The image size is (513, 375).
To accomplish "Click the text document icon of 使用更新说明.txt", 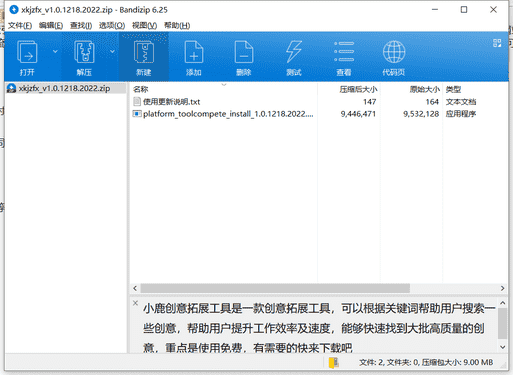I will pyautogui.click(x=137, y=101).
